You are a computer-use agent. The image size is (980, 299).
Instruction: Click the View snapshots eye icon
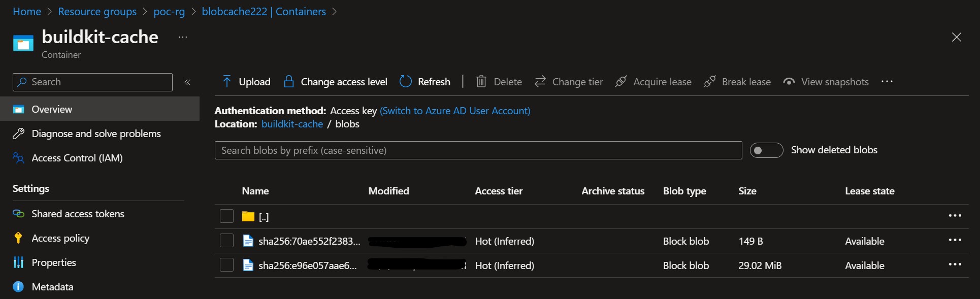click(789, 81)
